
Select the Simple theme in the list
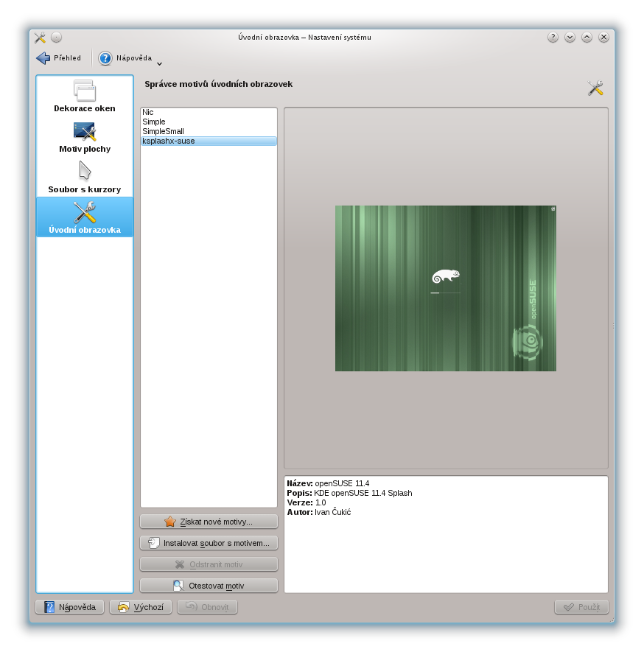point(209,122)
